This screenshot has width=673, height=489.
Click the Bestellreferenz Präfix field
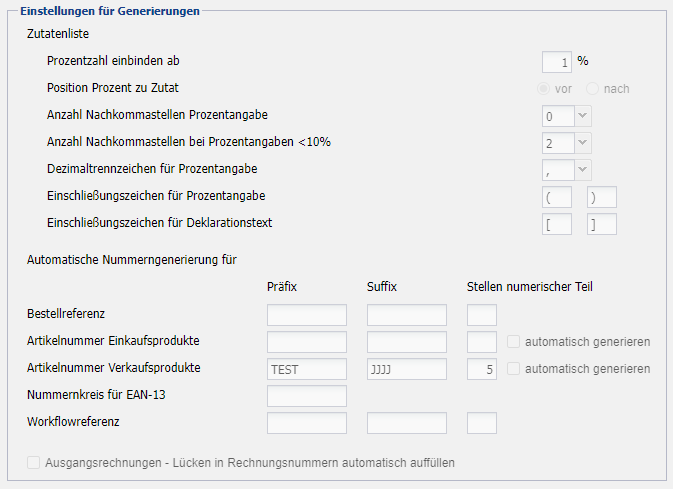pos(307,315)
